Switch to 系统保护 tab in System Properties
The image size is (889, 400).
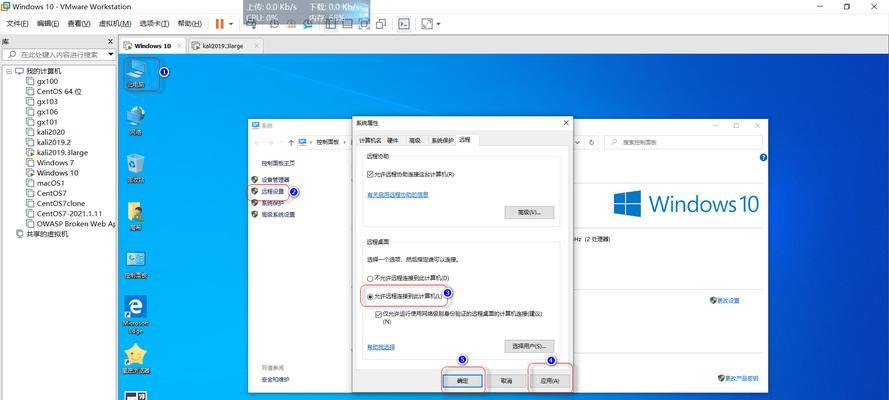coord(442,141)
